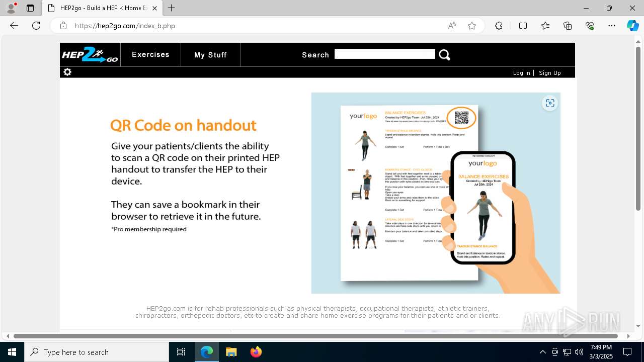644x362 pixels.
Task: Open the browser profile icon
Action: [x=11, y=8]
